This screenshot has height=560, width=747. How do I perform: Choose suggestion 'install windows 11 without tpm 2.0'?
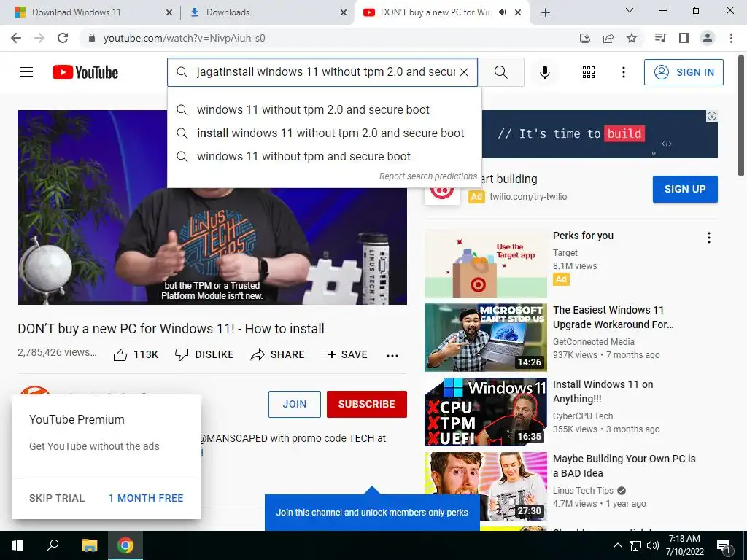pos(325,133)
